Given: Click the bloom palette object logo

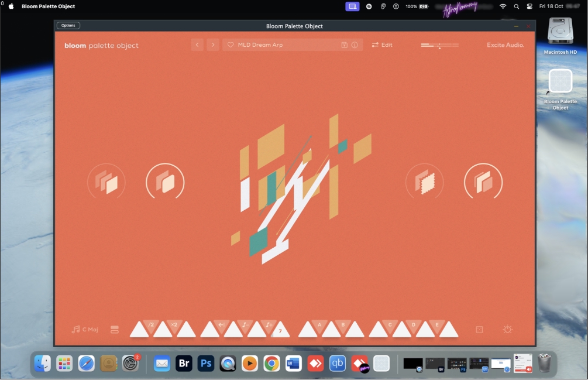Looking at the screenshot, I should pyautogui.click(x=101, y=46).
